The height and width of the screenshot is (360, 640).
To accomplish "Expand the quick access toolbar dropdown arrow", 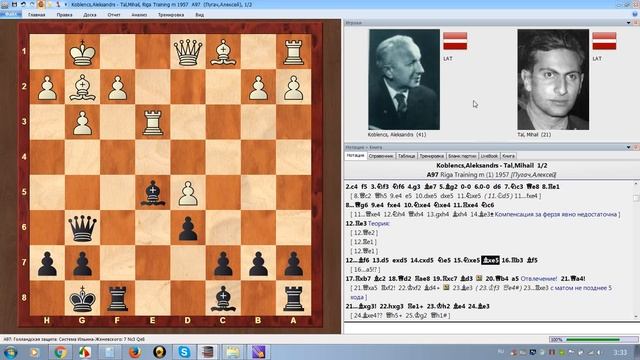I will pos(66,4).
